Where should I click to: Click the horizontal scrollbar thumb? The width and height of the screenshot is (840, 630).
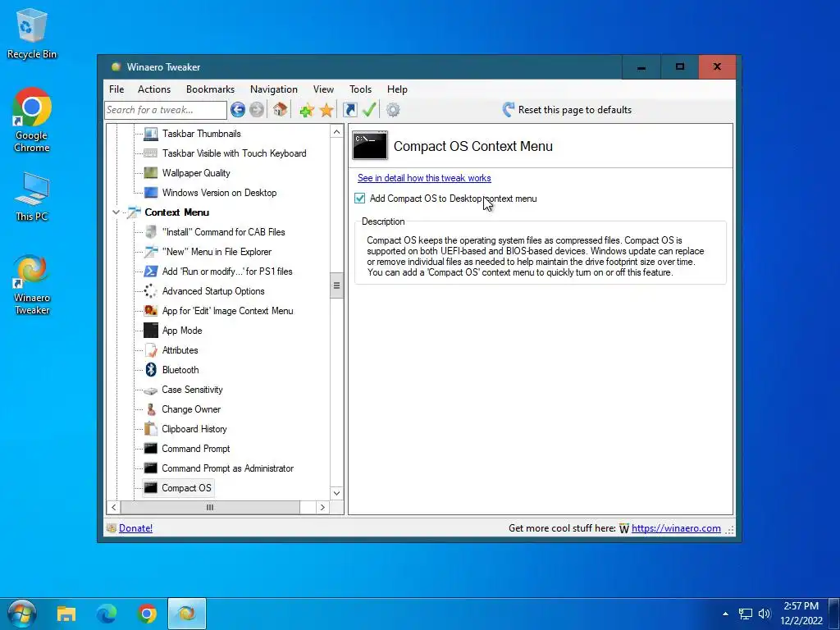click(x=210, y=507)
